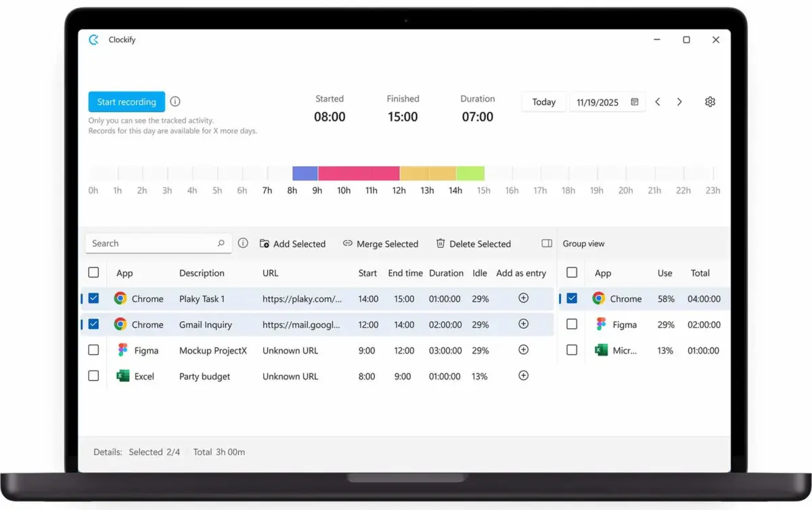Sort by Description column header

click(x=202, y=273)
